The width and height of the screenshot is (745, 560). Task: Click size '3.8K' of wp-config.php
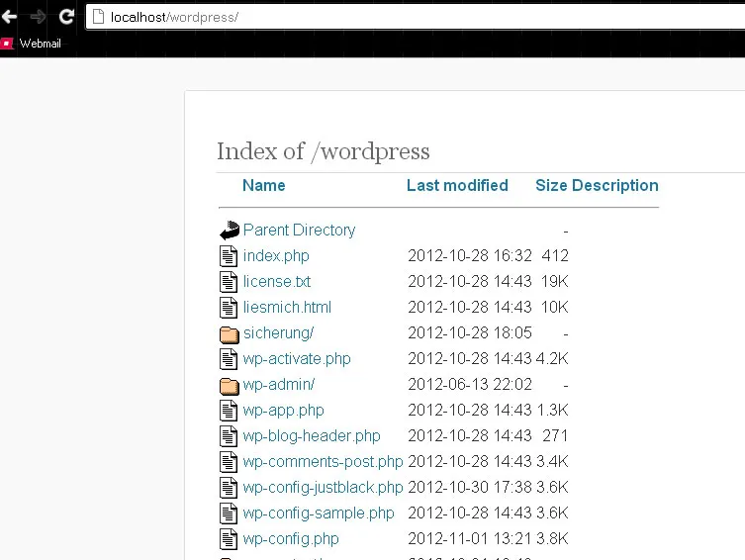click(552, 538)
